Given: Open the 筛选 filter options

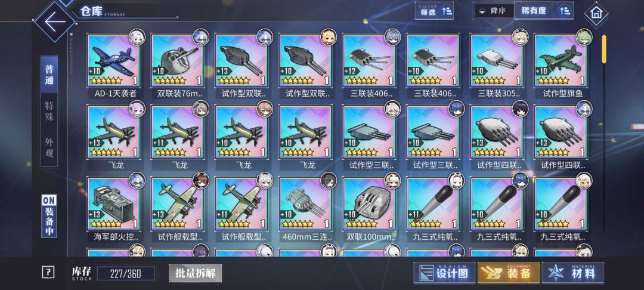Looking at the screenshot, I should pos(434,11).
